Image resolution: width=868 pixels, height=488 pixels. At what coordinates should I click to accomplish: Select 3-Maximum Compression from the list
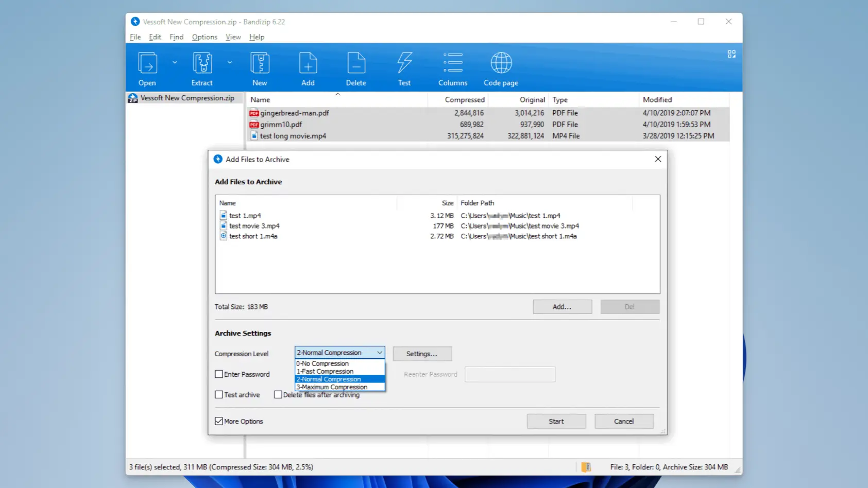tap(332, 387)
